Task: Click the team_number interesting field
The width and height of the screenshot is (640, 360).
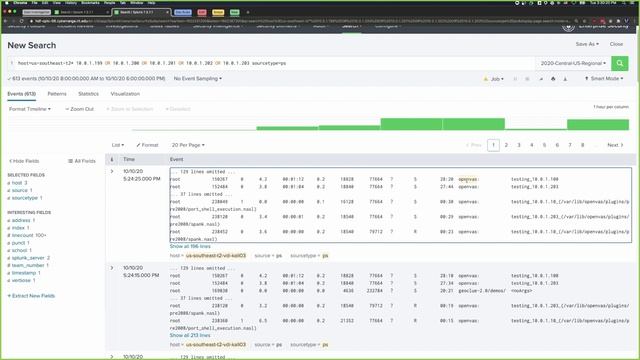Action: (28, 265)
